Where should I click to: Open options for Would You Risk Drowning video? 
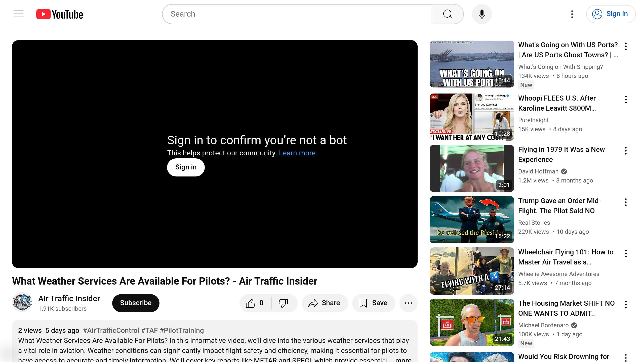pyautogui.click(x=626, y=357)
